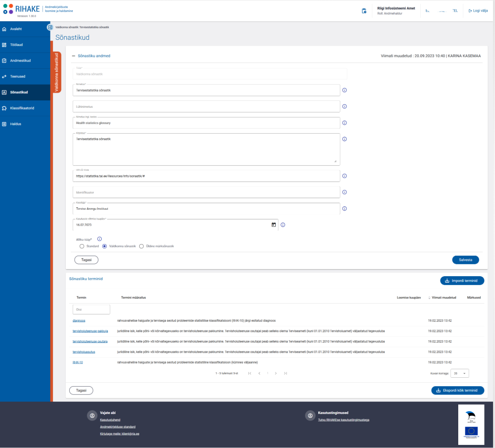Show info for the Nimetus field
495x448 pixels.
(344, 90)
